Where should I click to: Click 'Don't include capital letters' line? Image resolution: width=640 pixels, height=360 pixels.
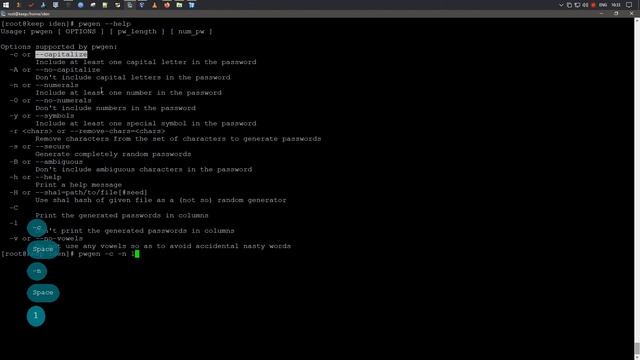tap(133, 78)
